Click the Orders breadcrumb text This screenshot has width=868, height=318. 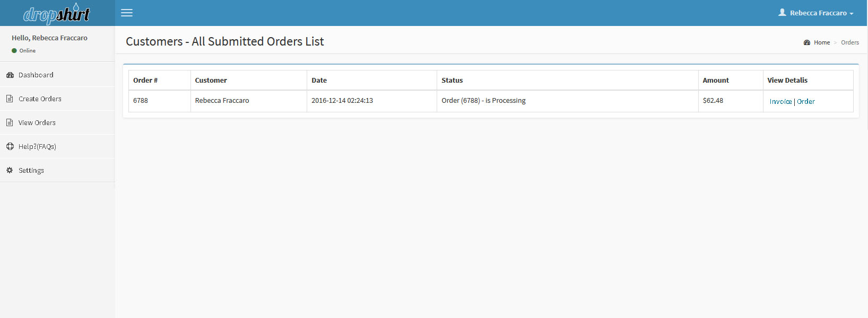(850, 42)
